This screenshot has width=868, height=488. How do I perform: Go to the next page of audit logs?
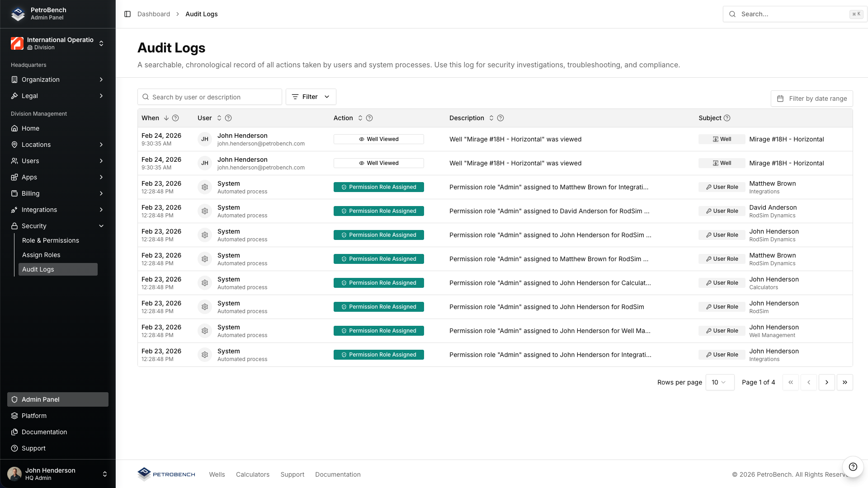(x=827, y=382)
